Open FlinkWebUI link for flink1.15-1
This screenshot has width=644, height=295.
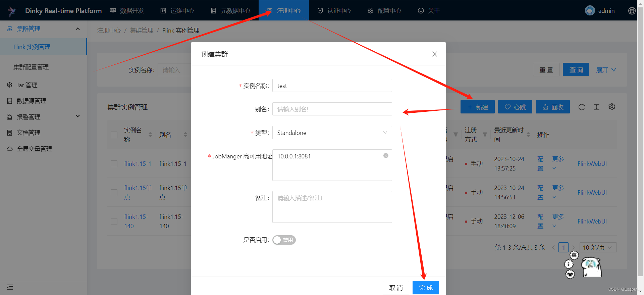(x=592, y=164)
